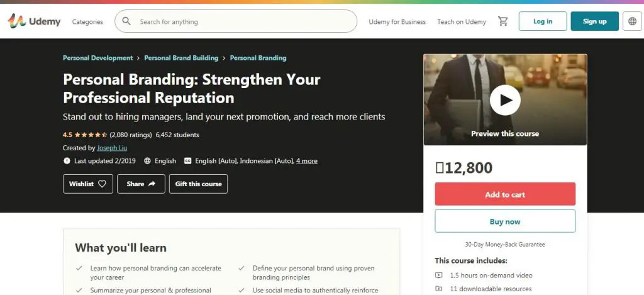Click the Buy now button
The width and height of the screenshot is (644, 295).
click(x=505, y=221)
